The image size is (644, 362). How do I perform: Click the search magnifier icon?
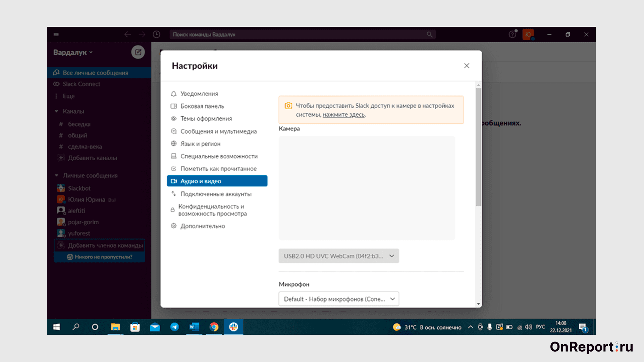tap(429, 35)
